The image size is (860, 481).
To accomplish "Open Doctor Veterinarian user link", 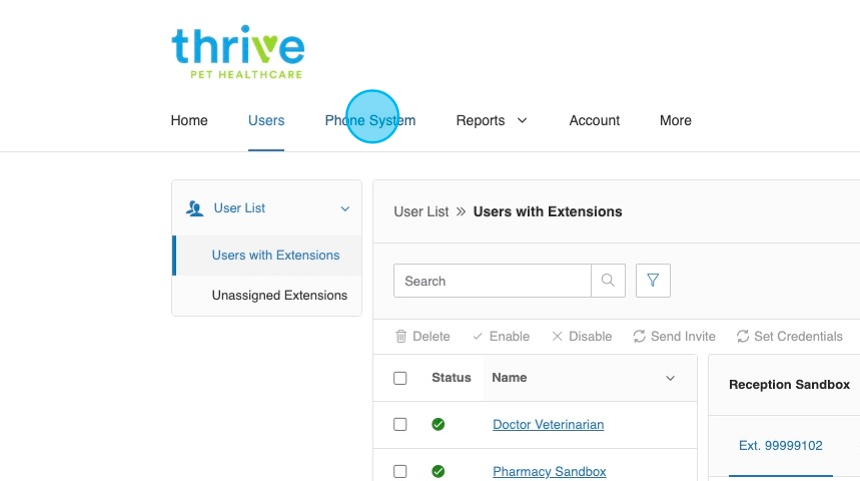I will coord(548,424).
